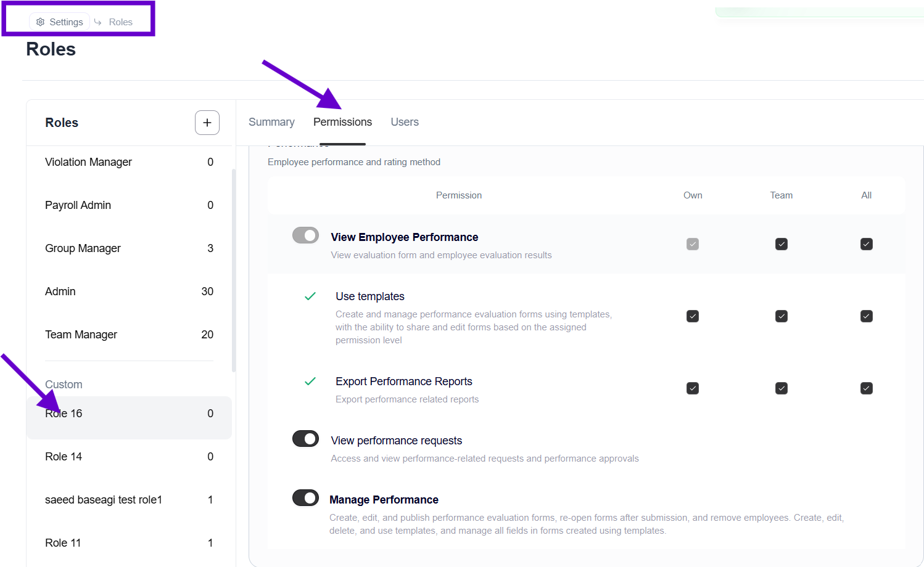Click the Settings gear icon in breadcrumb
This screenshot has height=567, width=924.
click(41, 22)
